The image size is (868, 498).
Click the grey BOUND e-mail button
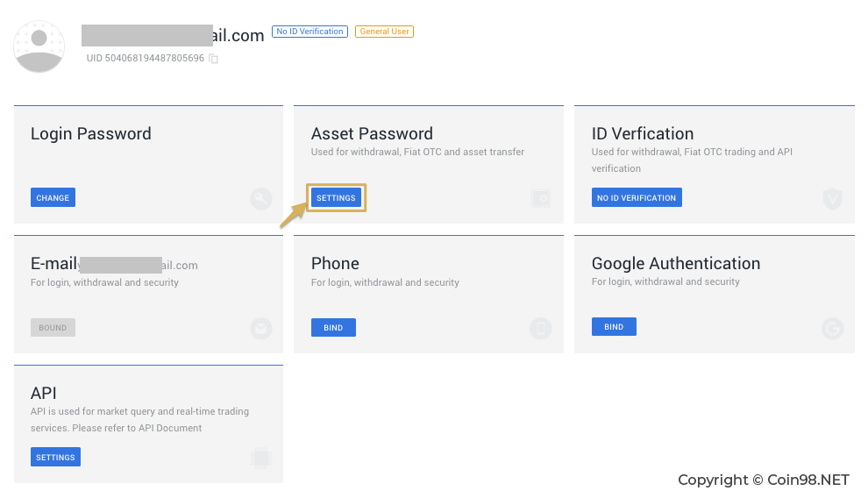coord(53,328)
